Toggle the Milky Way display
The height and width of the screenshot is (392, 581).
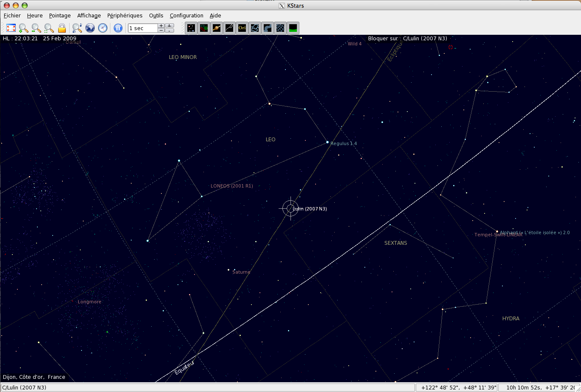pos(268,28)
